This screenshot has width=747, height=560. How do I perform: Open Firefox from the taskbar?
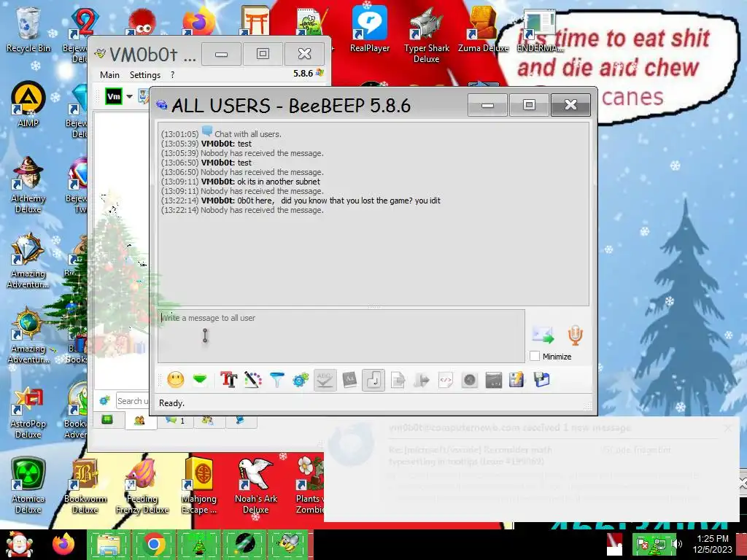coord(63,544)
